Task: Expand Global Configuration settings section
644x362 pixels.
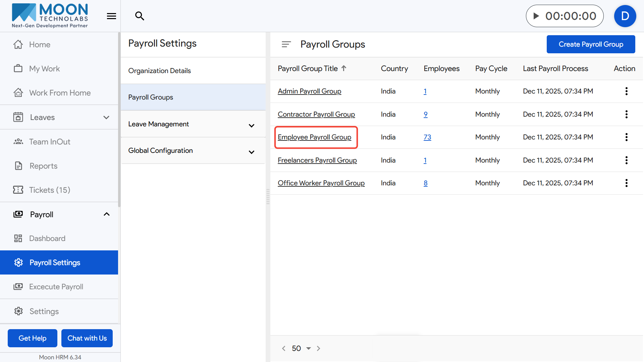Action: tap(251, 152)
